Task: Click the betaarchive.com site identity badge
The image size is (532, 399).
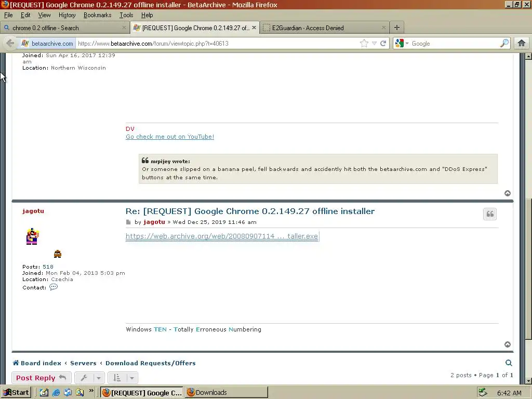Action: pos(47,44)
